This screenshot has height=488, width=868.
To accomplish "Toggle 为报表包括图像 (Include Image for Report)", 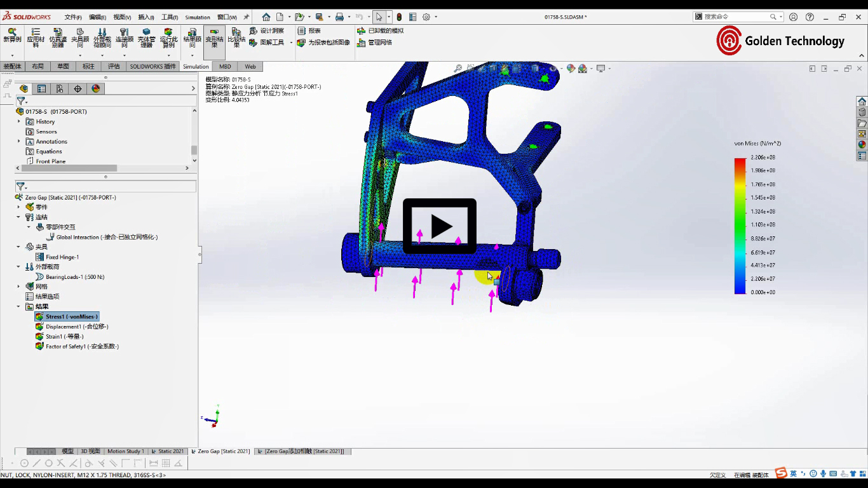I will coord(324,43).
